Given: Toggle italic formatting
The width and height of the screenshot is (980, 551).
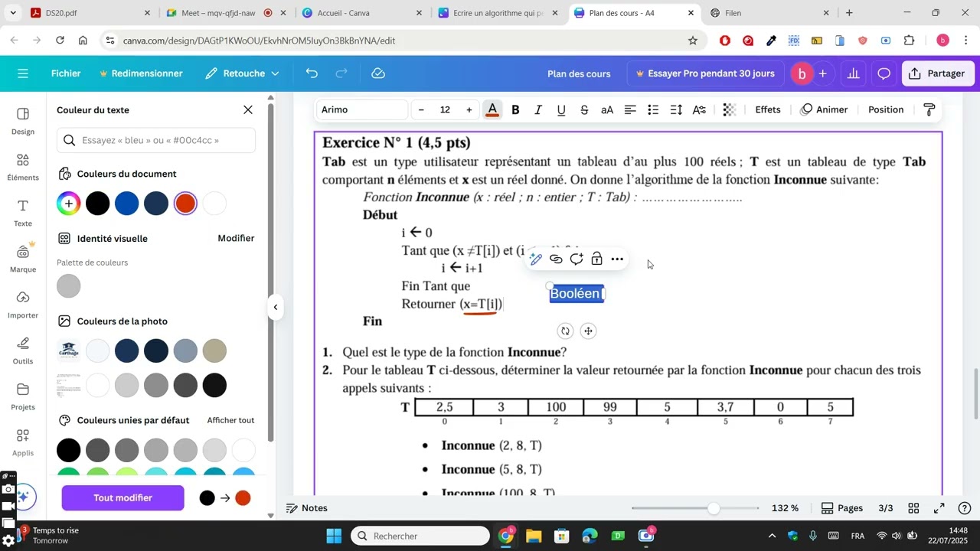Looking at the screenshot, I should click(x=538, y=110).
